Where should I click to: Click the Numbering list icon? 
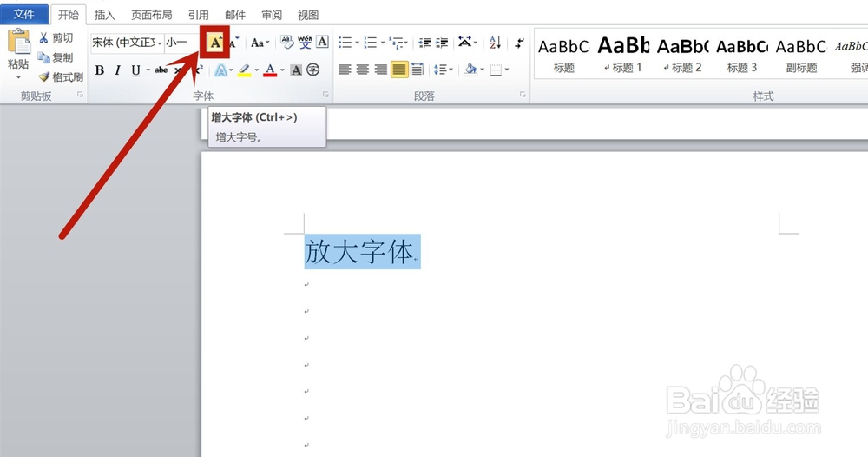click(x=371, y=42)
